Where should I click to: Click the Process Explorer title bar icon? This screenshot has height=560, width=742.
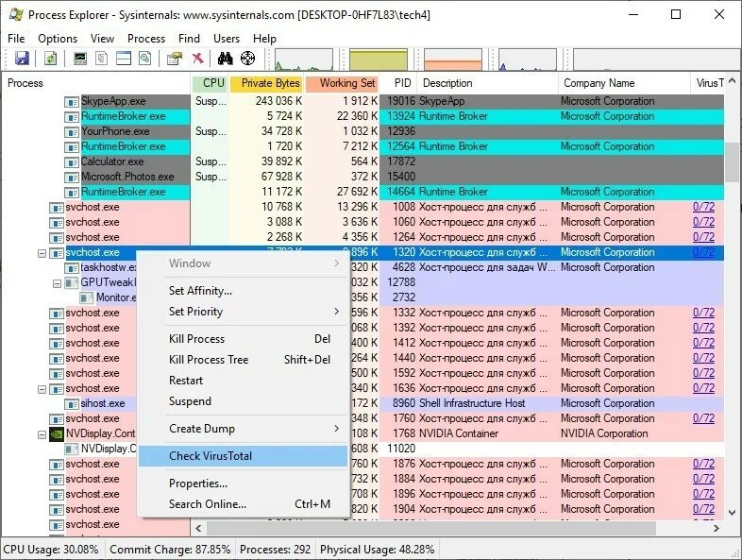coord(16,15)
